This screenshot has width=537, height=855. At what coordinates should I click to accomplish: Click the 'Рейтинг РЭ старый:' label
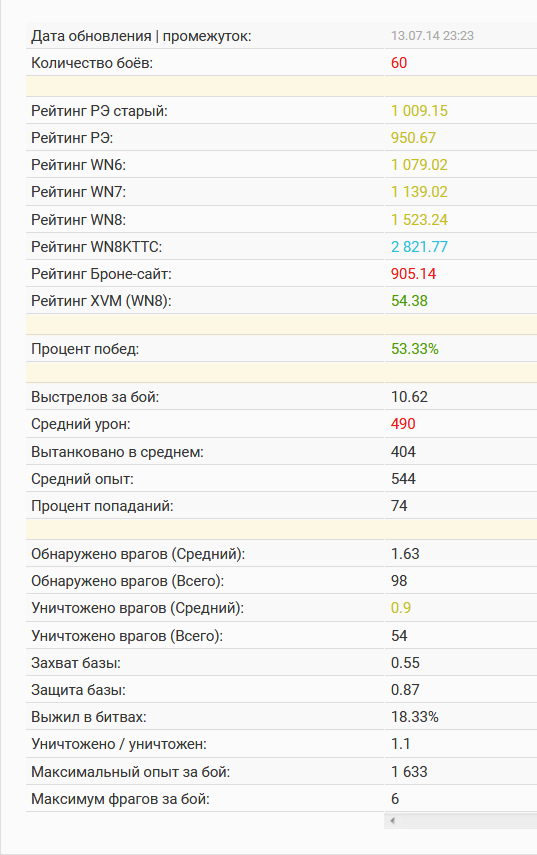coord(99,111)
